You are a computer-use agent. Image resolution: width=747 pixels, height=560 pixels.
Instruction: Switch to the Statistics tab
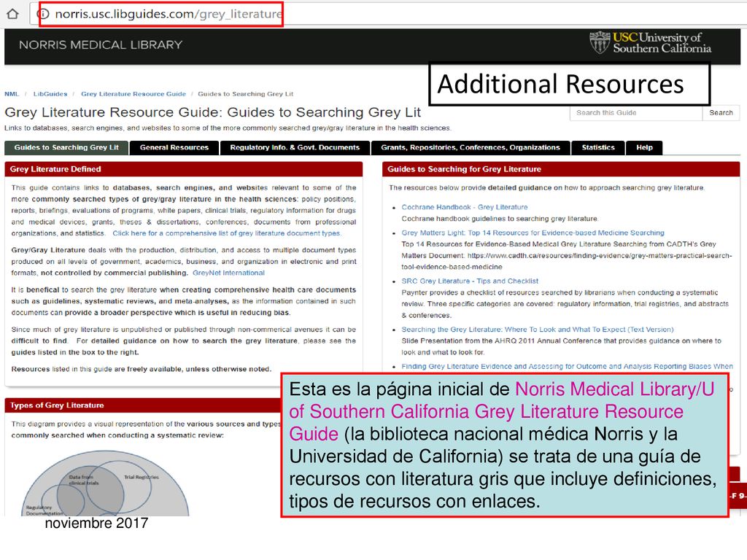point(598,147)
